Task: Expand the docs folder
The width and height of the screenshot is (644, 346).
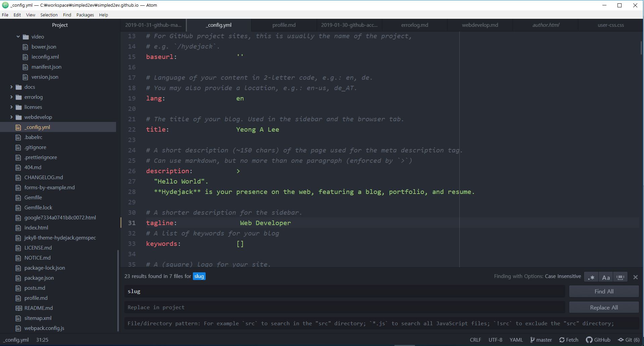Action: [x=11, y=87]
